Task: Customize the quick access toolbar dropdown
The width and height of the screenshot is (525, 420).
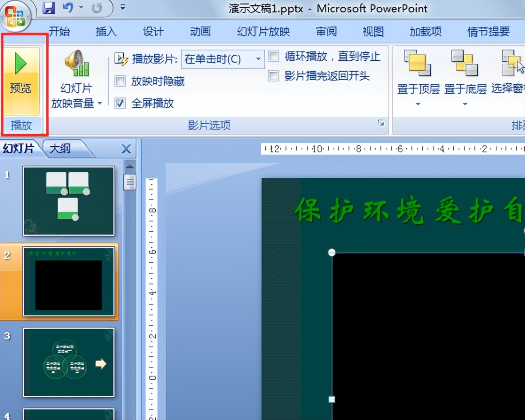Action: [x=123, y=7]
